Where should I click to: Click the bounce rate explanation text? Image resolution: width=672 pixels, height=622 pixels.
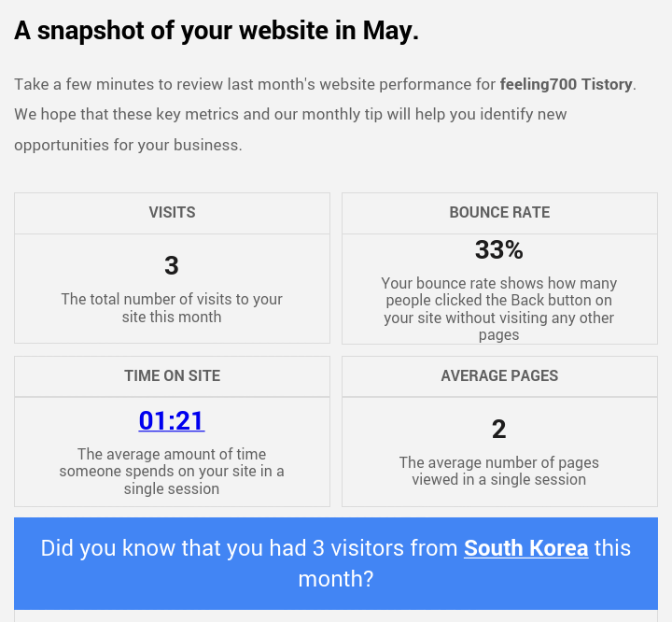point(498,309)
